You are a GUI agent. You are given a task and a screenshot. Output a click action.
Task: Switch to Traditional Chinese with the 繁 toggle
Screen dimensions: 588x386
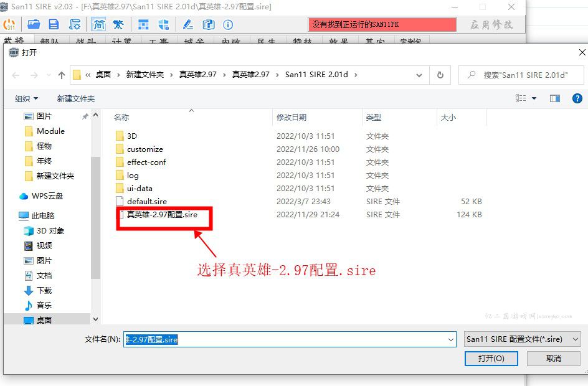[118, 25]
